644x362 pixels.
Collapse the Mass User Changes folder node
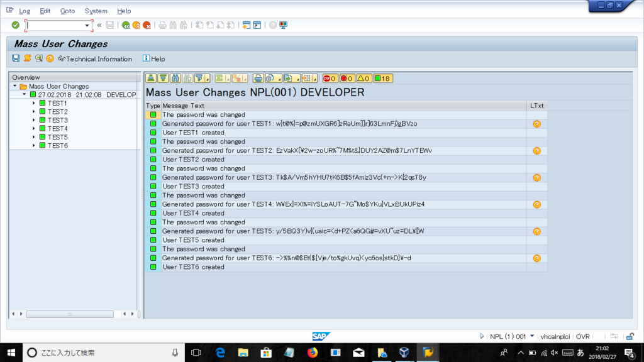point(15,86)
